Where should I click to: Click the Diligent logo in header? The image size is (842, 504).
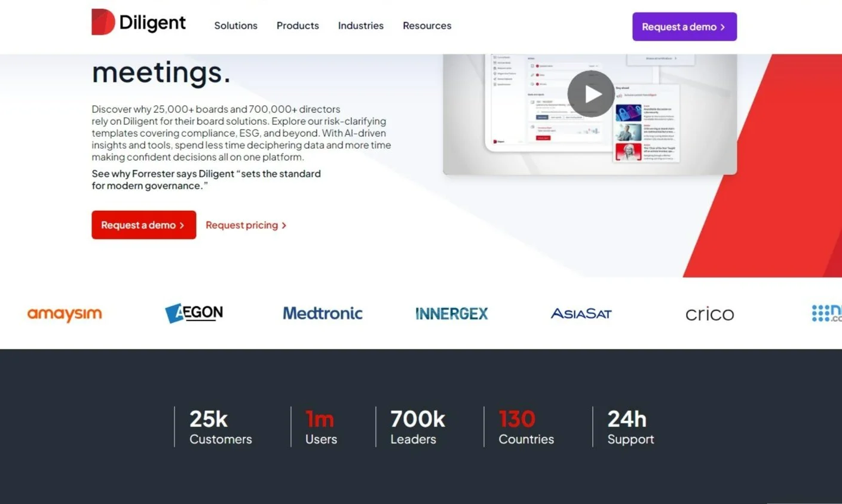click(139, 22)
